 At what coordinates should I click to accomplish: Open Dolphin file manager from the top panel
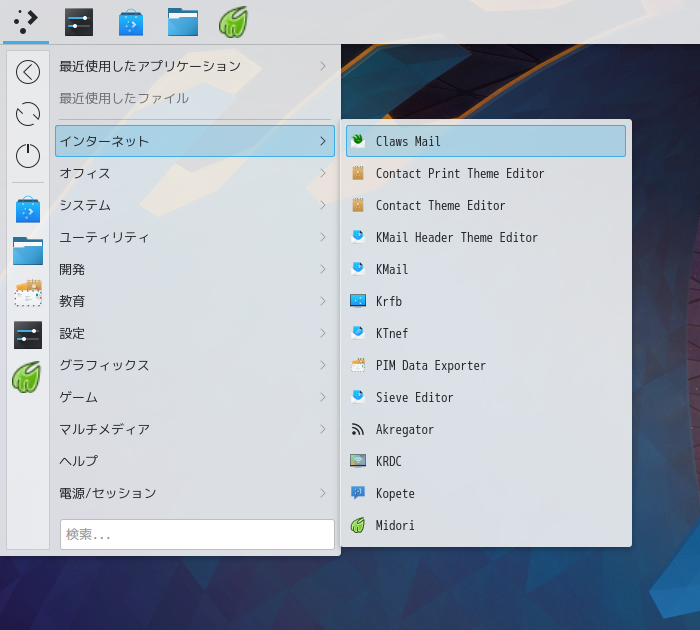(183, 22)
